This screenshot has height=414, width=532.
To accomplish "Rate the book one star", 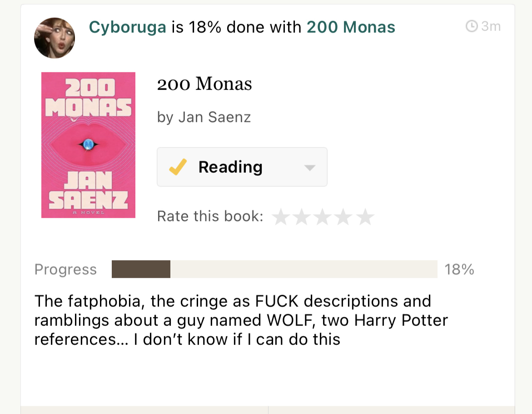I will (x=281, y=217).
